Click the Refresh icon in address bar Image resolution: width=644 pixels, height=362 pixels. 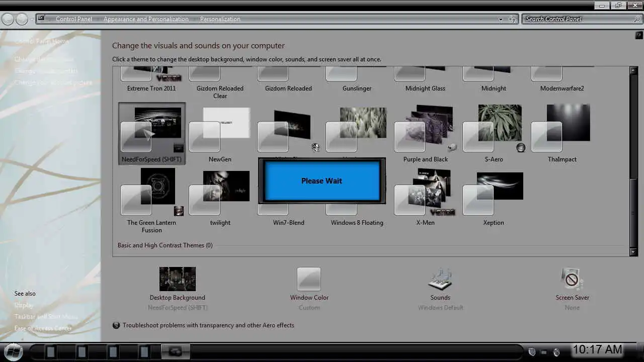coord(512,19)
